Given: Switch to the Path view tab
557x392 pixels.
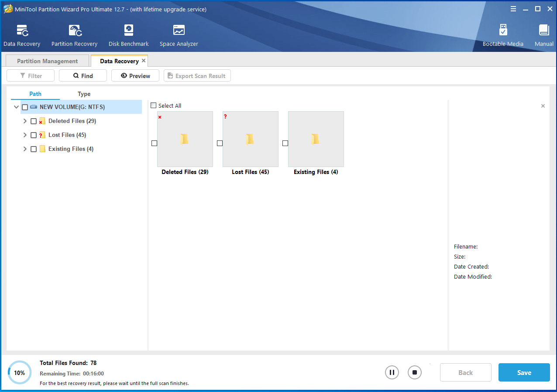Looking at the screenshot, I should (x=35, y=94).
